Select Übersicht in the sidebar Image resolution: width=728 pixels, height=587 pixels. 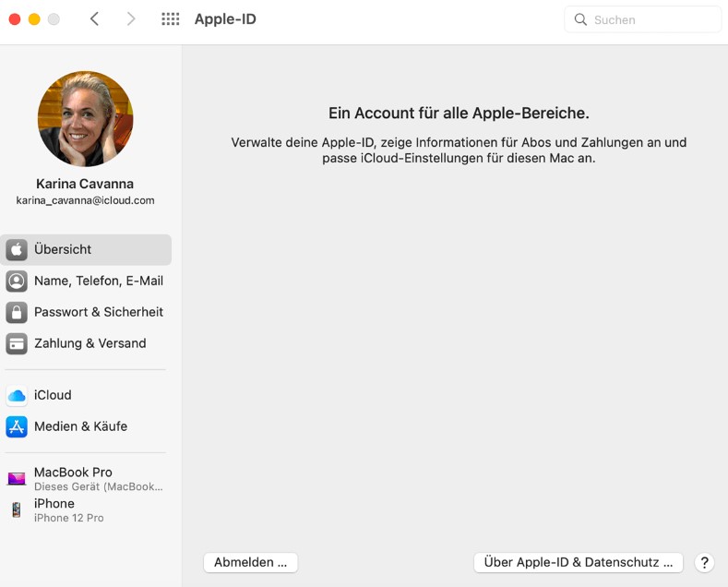(86, 250)
